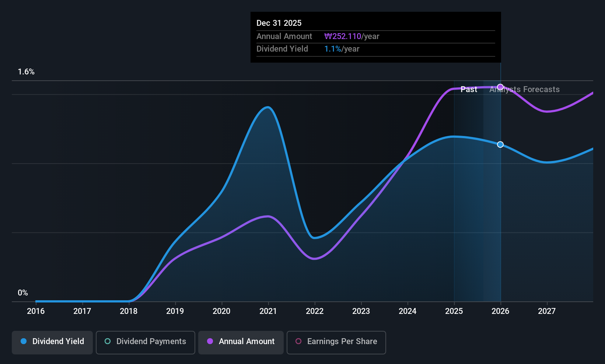Click the purple Annual Amount legend dot

210,341
